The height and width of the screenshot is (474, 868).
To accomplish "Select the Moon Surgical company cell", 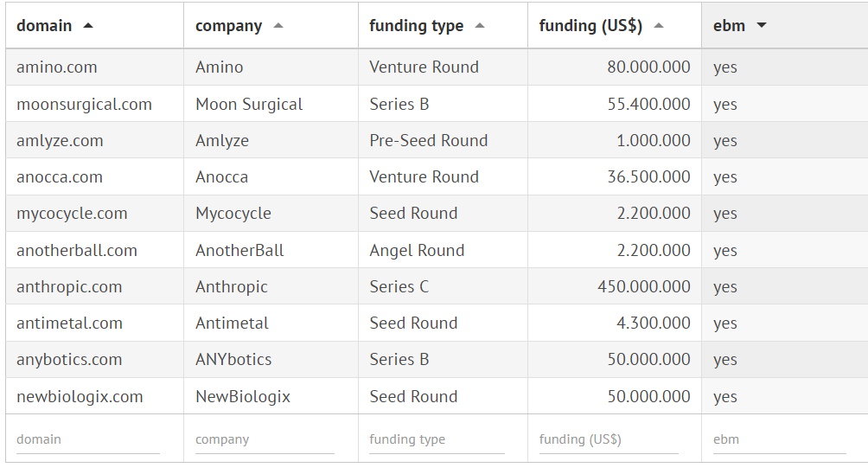I will [x=249, y=105].
